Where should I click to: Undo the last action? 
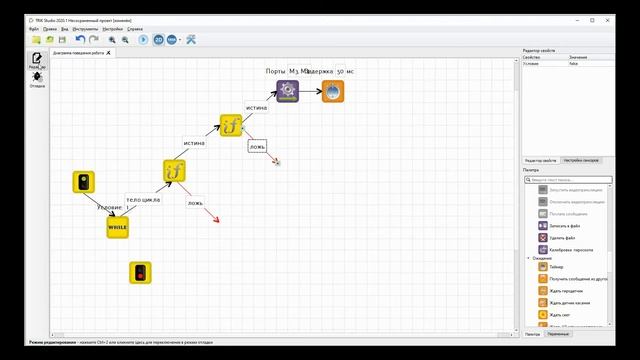coord(80,40)
